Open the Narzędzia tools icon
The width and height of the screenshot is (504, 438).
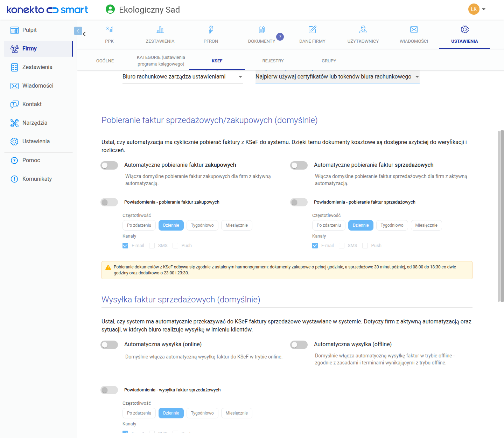coord(14,123)
